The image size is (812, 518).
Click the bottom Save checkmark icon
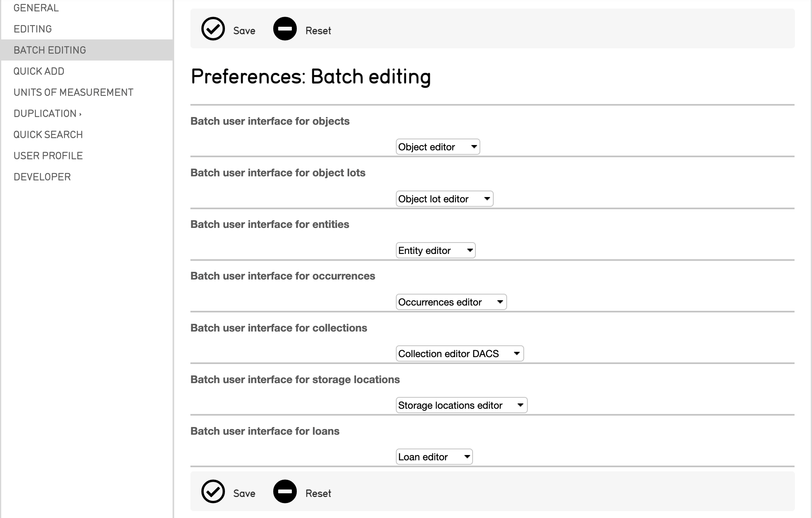213,492
